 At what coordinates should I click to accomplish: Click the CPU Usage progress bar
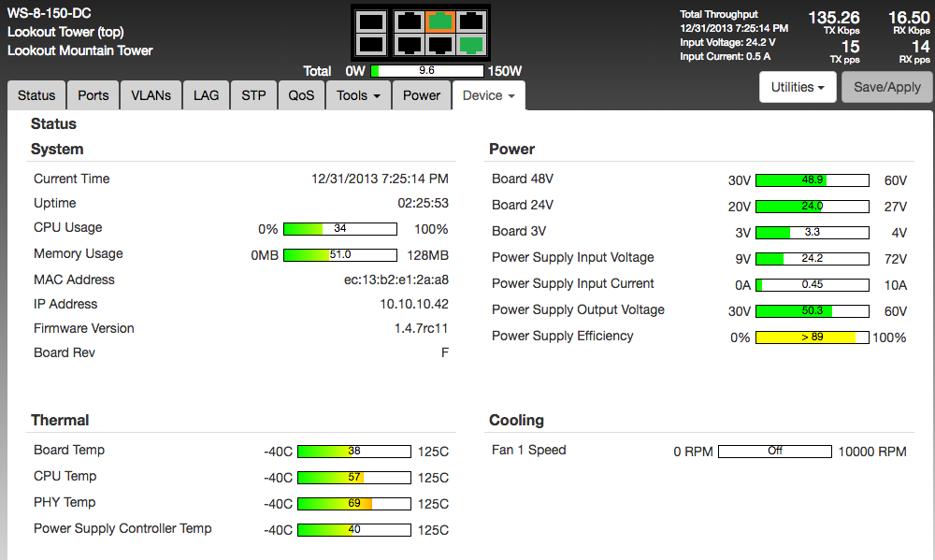[x=340, y=229]
